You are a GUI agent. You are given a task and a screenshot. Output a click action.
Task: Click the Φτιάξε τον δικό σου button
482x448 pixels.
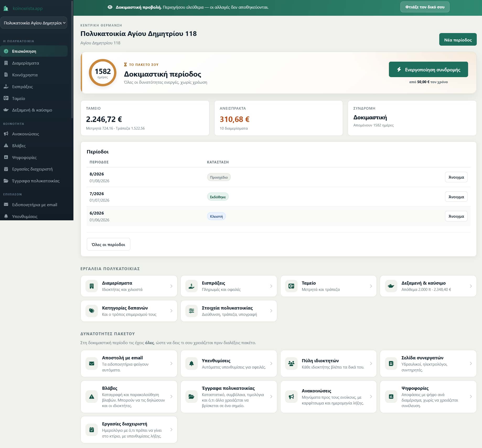[425, 7]
